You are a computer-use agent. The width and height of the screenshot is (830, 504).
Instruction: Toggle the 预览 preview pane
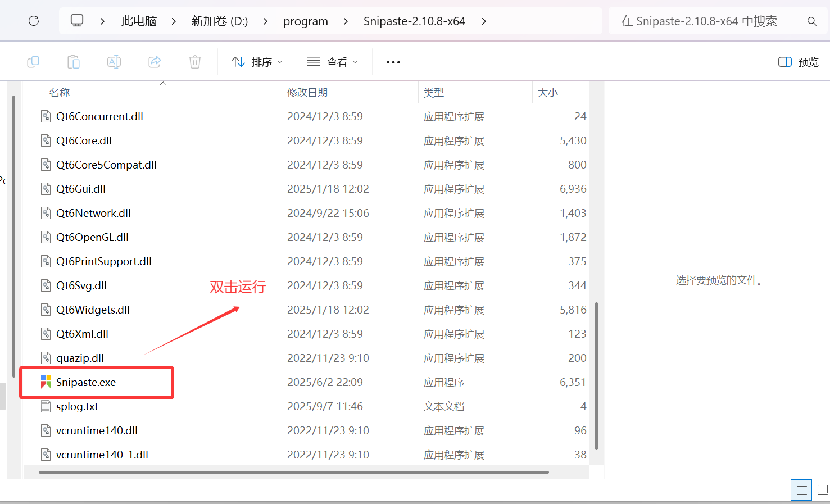click(x=799, y=62)
